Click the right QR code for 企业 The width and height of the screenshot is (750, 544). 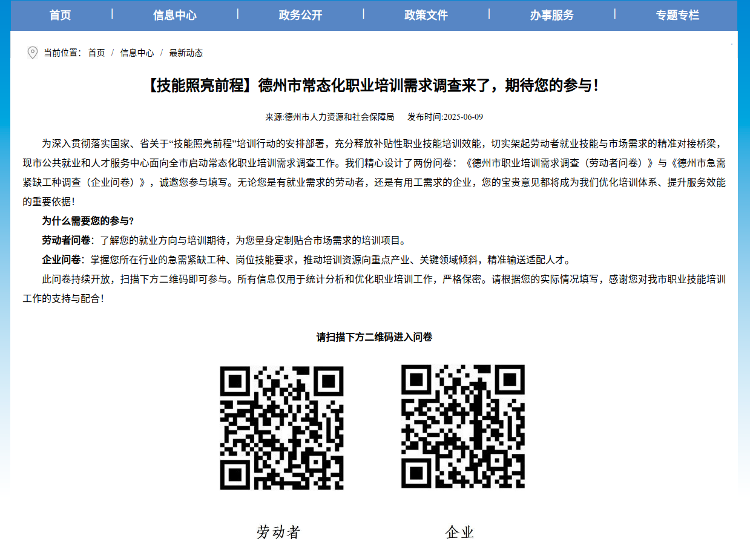point(462,427)
